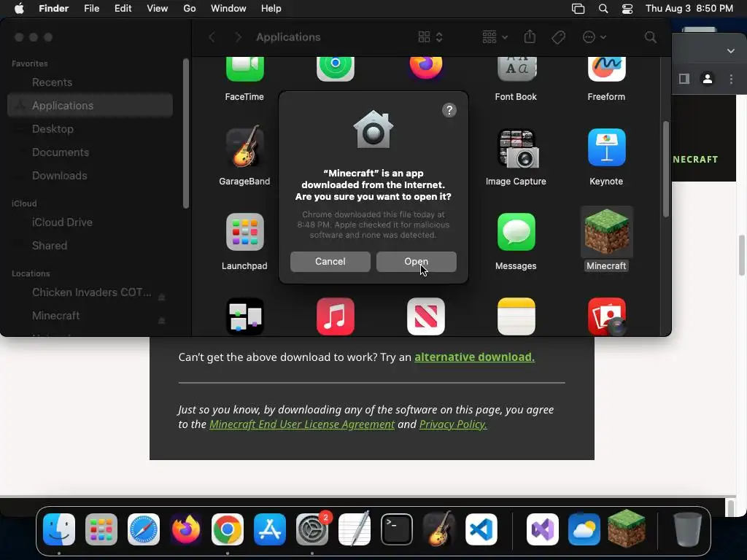
Task: Open Desktop in Finder sidebar
Action: point(90,129)
